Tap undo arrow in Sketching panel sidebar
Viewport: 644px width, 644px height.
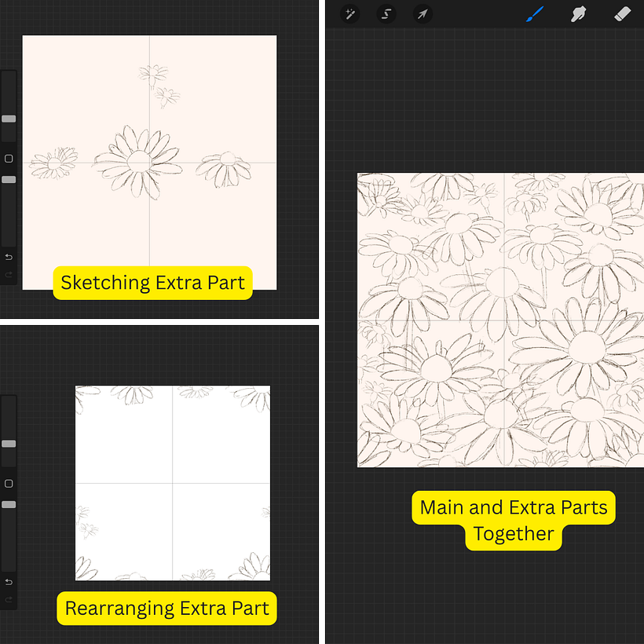(x=9, y=258)
